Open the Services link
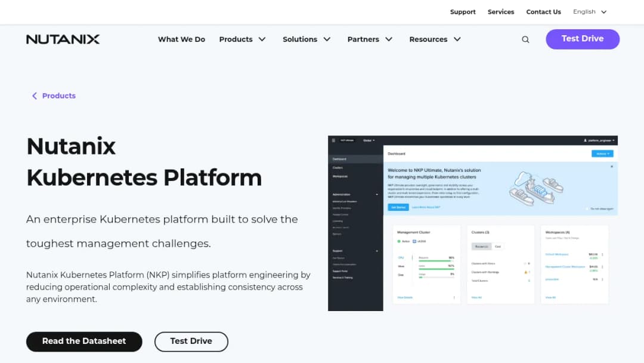The image size is (644, 363). (501, 12)
